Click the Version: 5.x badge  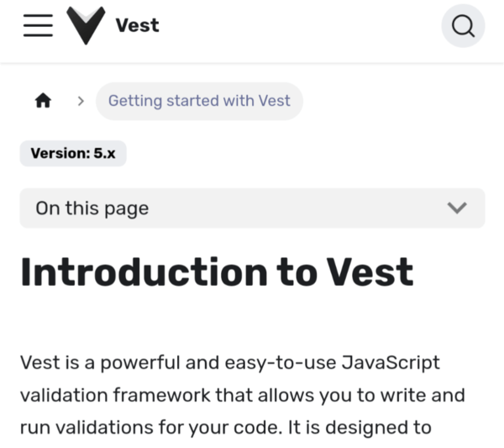[x=73, y=154]
